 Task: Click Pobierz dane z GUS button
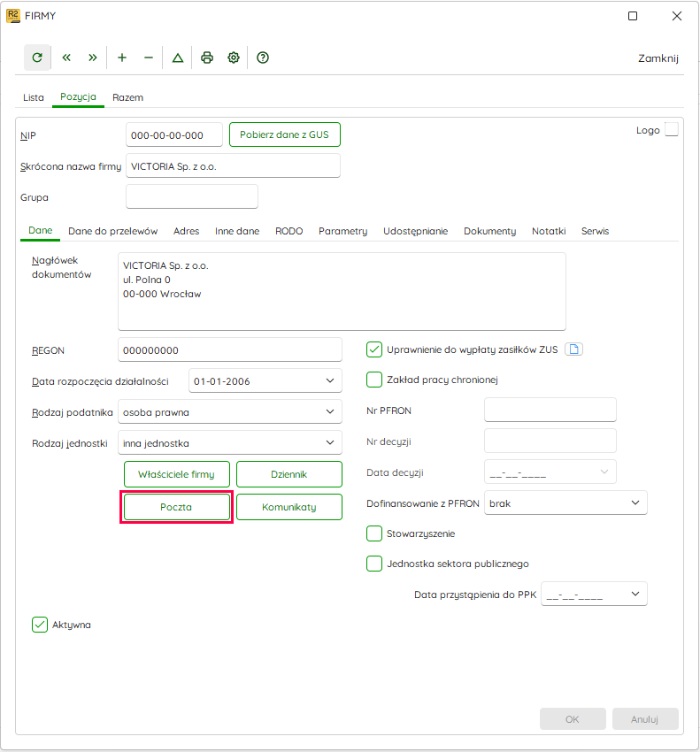(x=285, y=134)
